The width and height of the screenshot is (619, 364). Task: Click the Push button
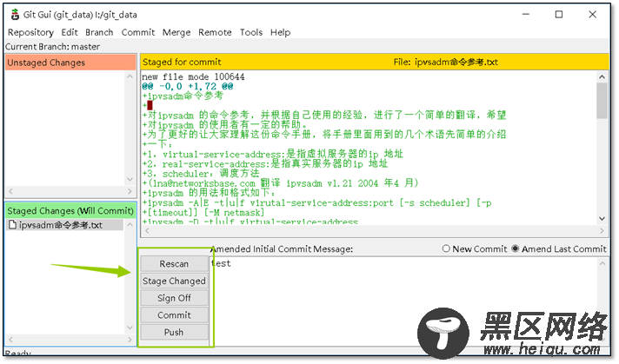(174, 332)
